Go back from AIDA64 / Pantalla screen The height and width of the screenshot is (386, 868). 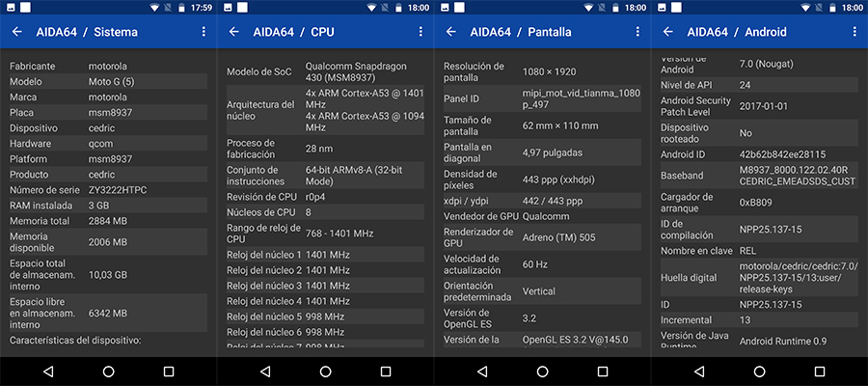point(451,32)
